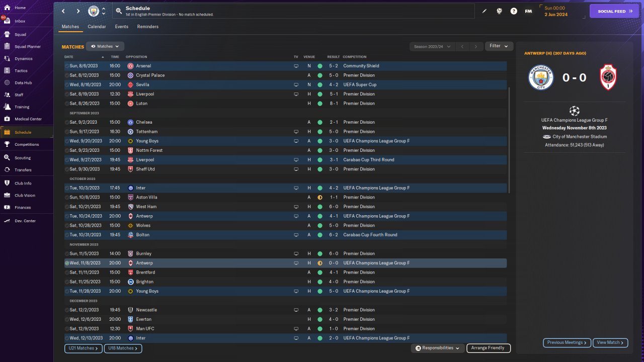The width and height of the screenshot is (644, 362).
Task: Click the Manchester City club badge in the top bar
Action: (x=94, y=11)
